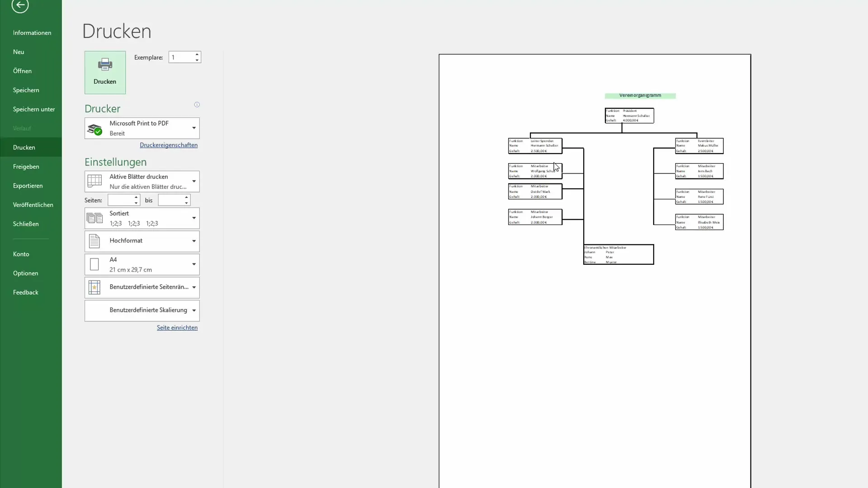The image size is (868, 488).
Task: Click the Exemplare copies input field
Action: (x=181, y=57)
